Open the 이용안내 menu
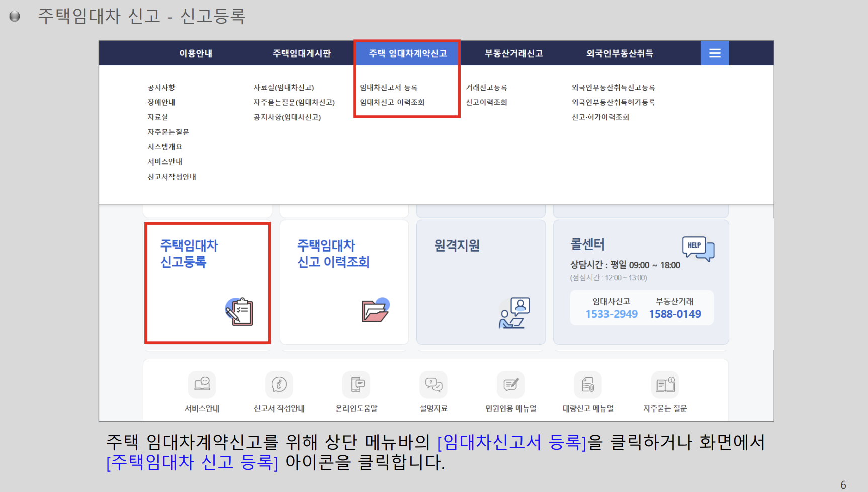The height and width of the screenshot is (492, 868). 196,53
